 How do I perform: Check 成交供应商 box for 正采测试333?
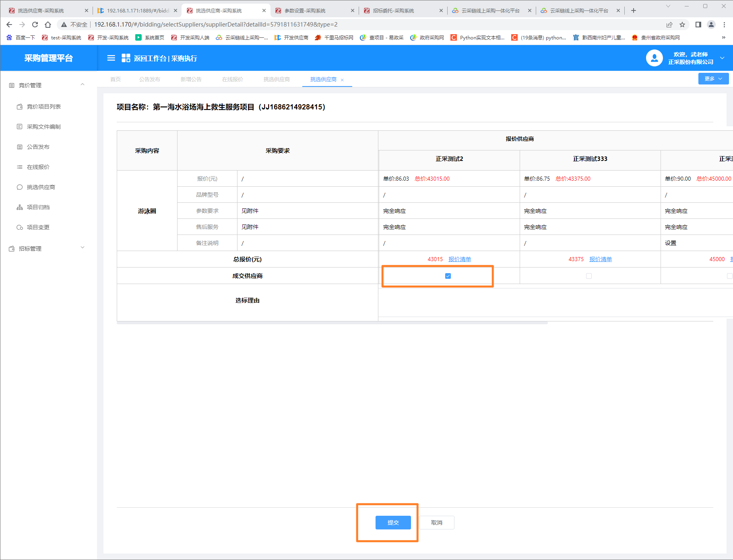(x=588, y=276)
